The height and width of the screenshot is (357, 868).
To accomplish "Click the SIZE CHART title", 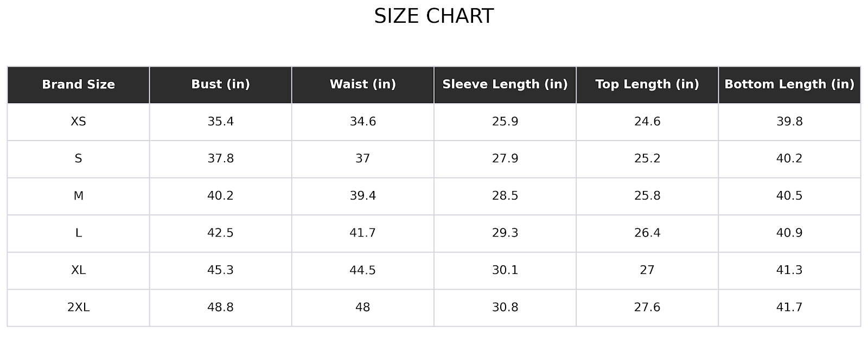I will click(433, 16).
